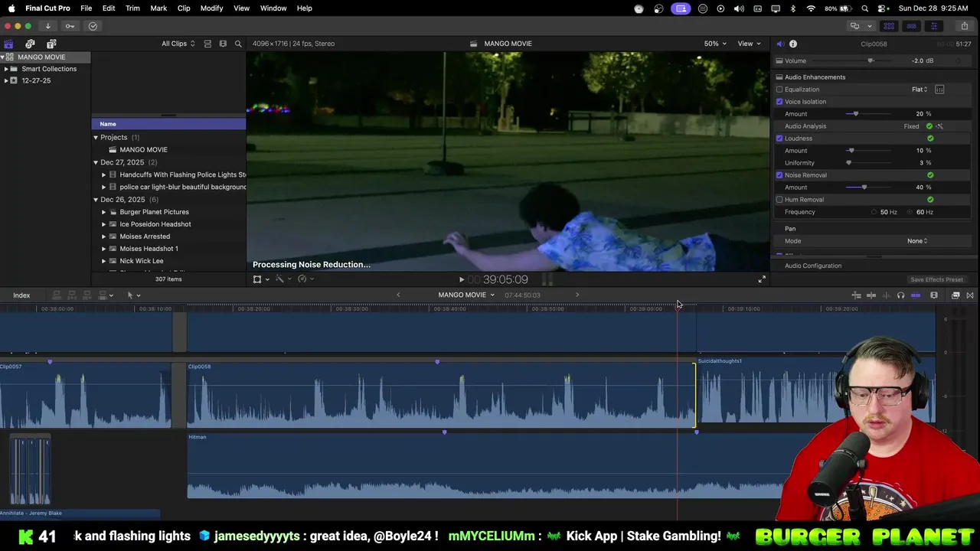The image size is (980, 551).
Task: Open the Trim menu
Action: pyautogui.click(x=132, y=8)
